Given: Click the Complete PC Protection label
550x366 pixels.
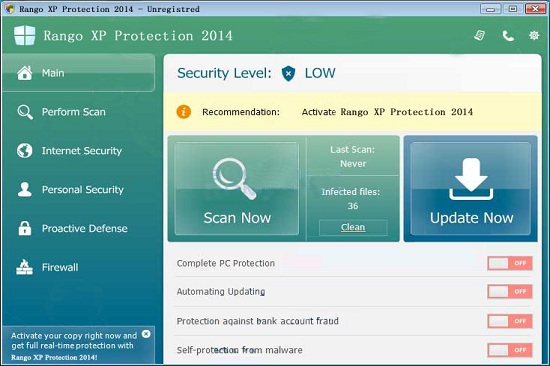Looking at the screenshot, I should click(226, 263).
